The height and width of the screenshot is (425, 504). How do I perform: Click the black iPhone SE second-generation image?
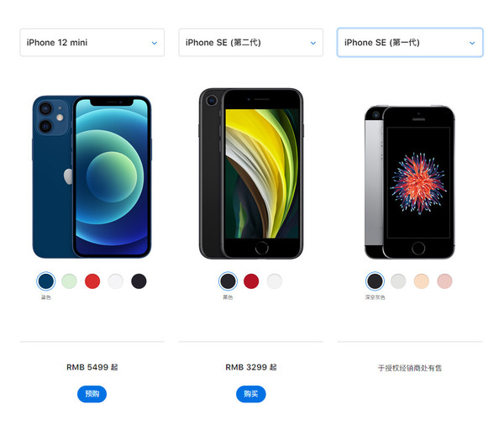pyautogui.click(x=251, y=174)
